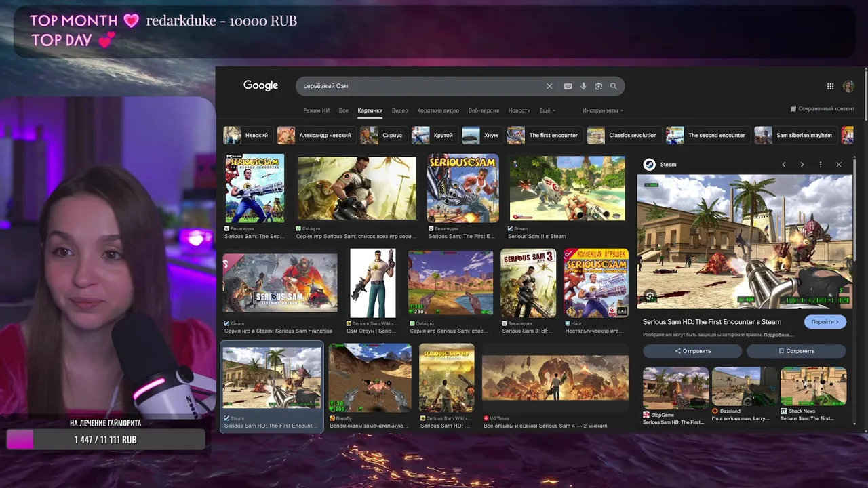Click the Отправить share button
Image resolution: width=868 pixels, height=488 pixels.
click(692, 351)
